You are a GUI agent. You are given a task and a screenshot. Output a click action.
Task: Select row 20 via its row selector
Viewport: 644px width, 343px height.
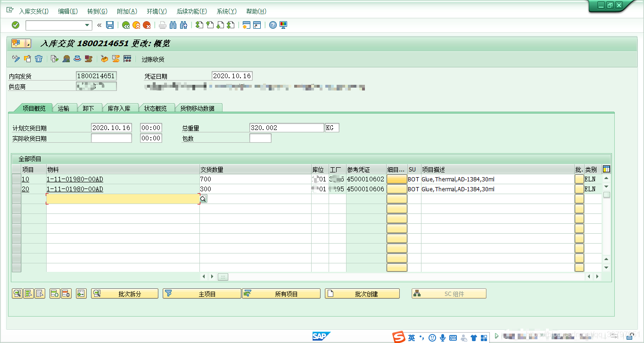[17, 189]
